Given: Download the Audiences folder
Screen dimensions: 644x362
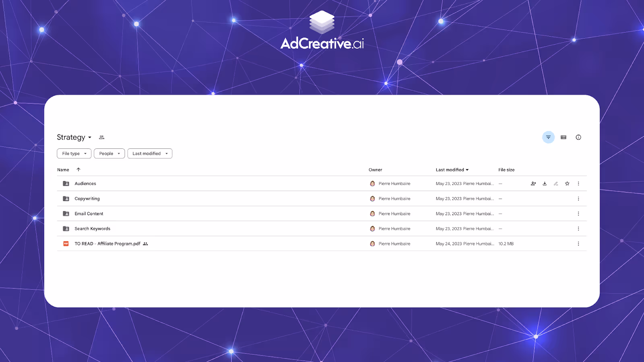Looking at the screenshot, I should pyautogui.click(x=545, y=183).
